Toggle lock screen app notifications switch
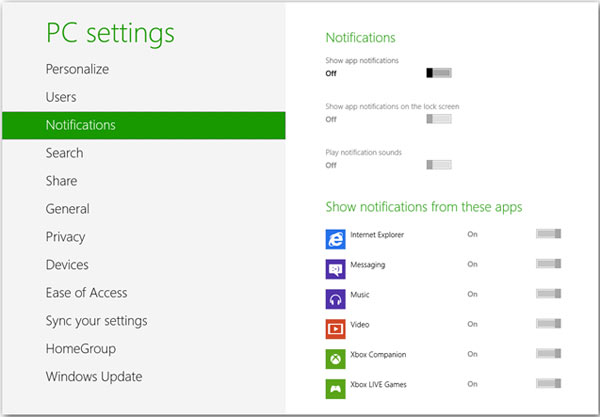Image resolution: width=600 pixels, height=417 pixels. (x=439, y=119)
